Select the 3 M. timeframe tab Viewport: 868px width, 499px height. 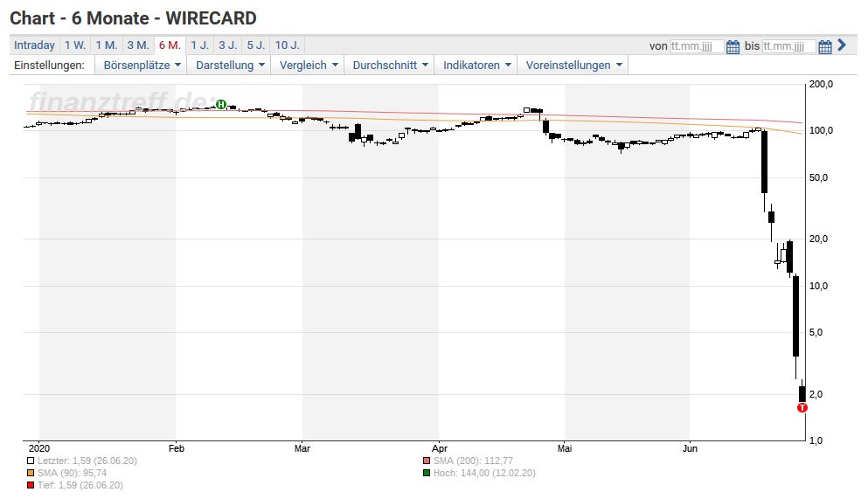coord(138,45)
